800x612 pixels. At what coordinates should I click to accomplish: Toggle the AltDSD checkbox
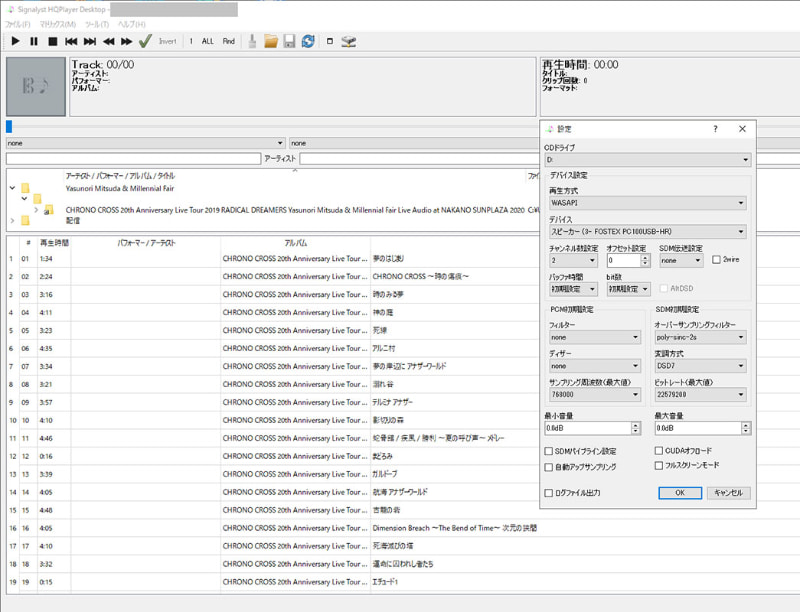[664, 288]
